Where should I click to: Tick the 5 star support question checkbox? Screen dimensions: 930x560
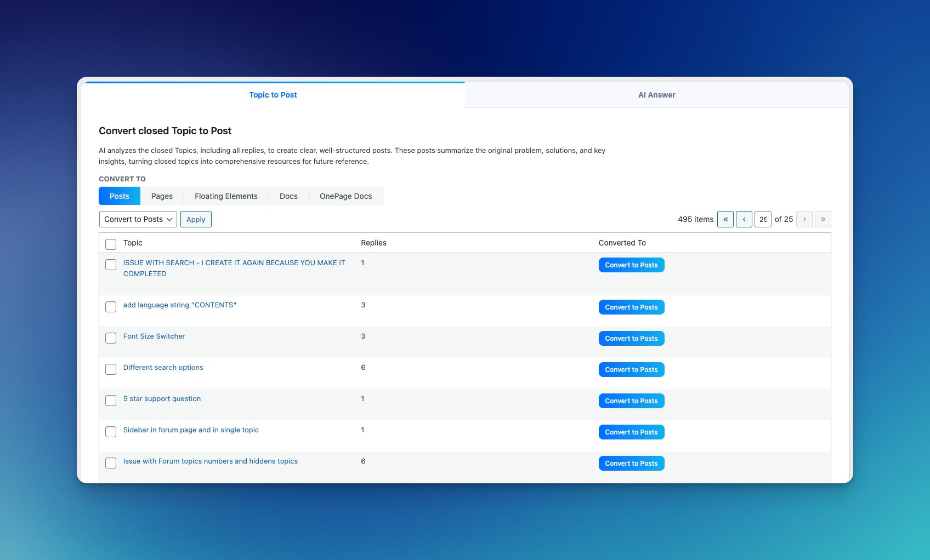coord(111,401)
